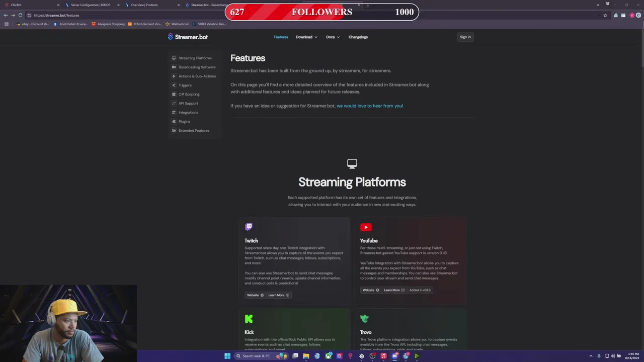Open the browser profile avatar

632,15
